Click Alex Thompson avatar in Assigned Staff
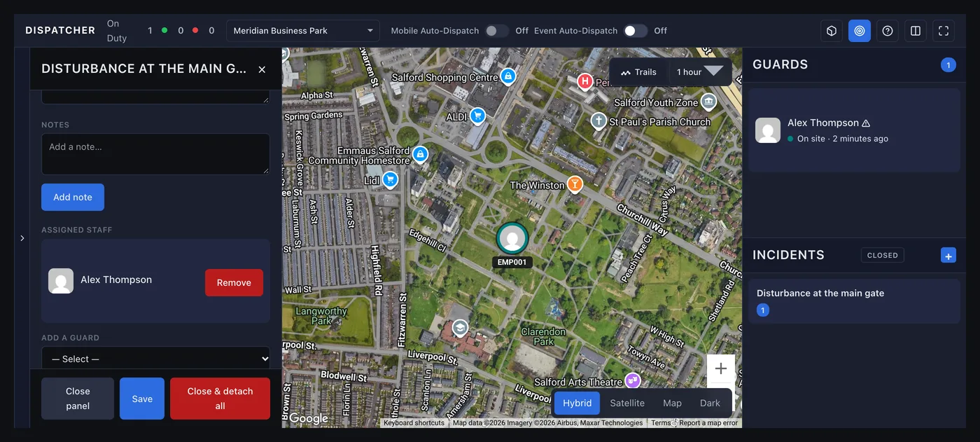The width and height of the screenshot is (980, 442). coord(61,280)
